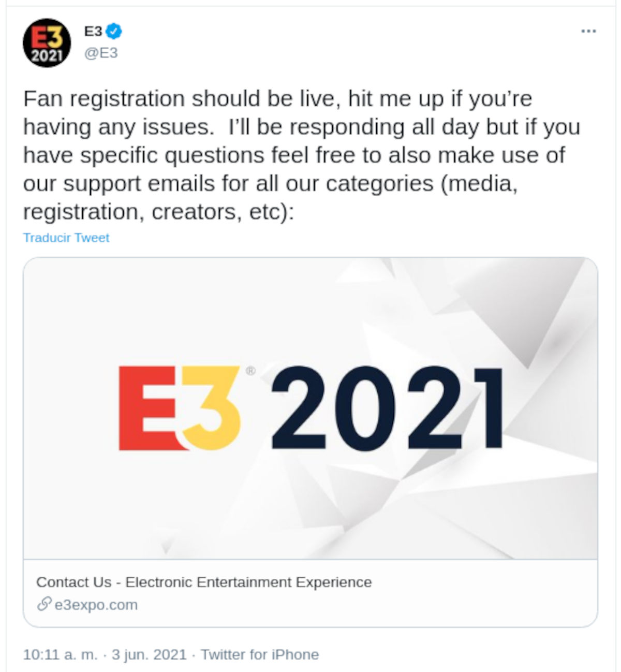
Task: Open the tweet's three-dot more menu
Action: (588, 32)
